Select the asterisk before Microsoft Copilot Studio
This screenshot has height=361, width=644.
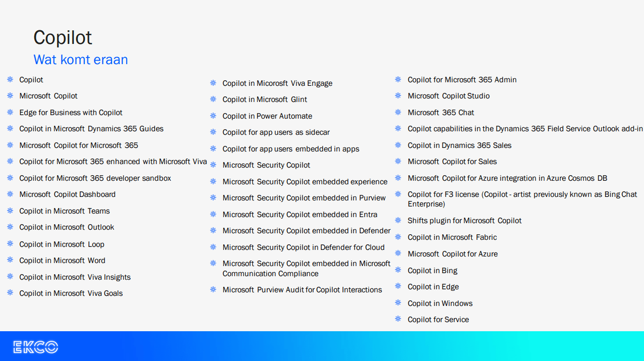(x=399, y=96)
